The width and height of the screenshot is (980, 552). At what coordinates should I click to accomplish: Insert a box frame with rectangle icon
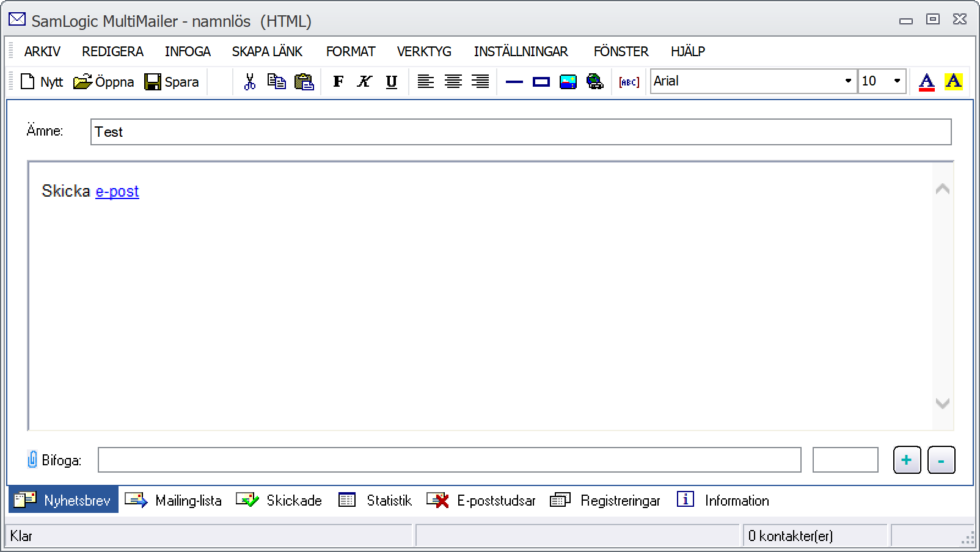(541, 81)
